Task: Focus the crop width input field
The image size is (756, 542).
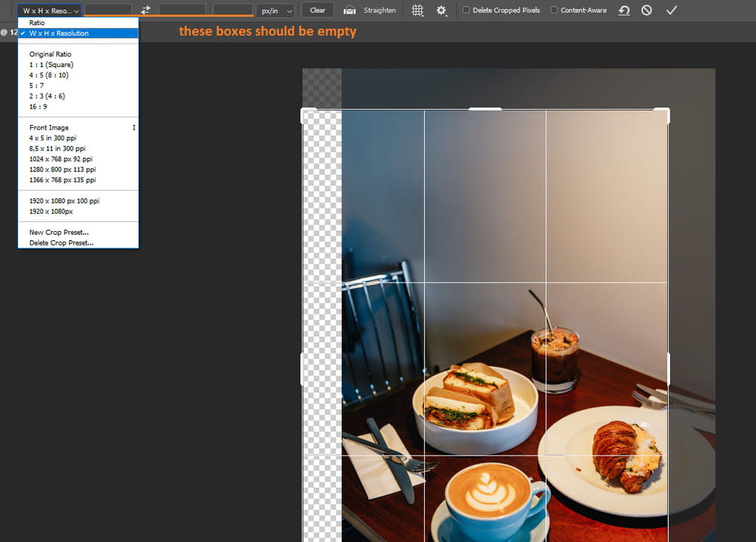Action: pyautogui.click(x=108, y=10)
